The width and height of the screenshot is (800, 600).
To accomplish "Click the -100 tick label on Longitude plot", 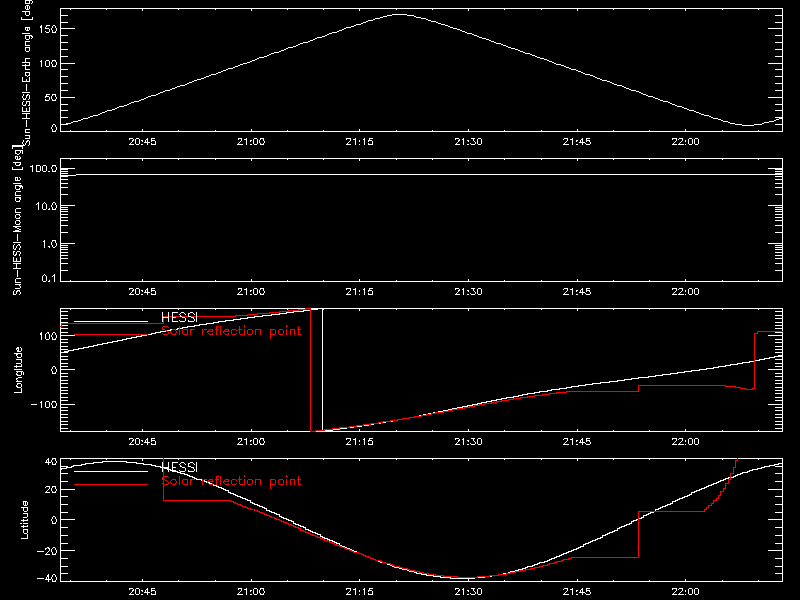I will pos(43,404).
